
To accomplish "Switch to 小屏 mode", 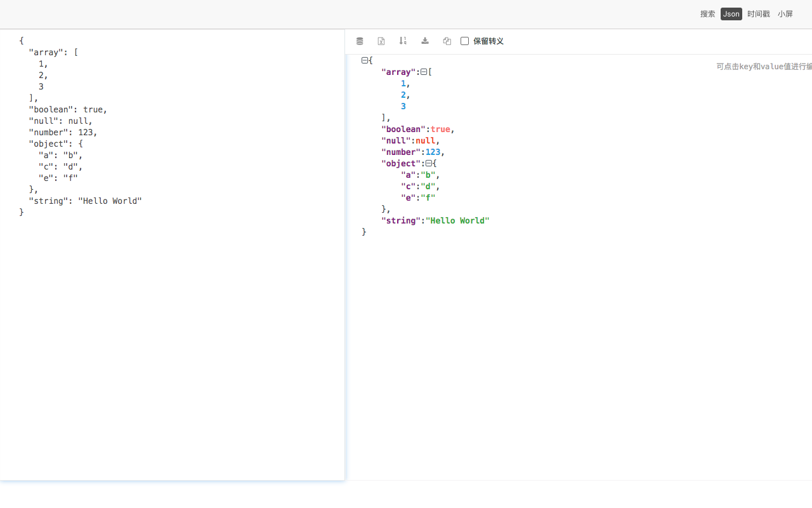I will (785, 13).
